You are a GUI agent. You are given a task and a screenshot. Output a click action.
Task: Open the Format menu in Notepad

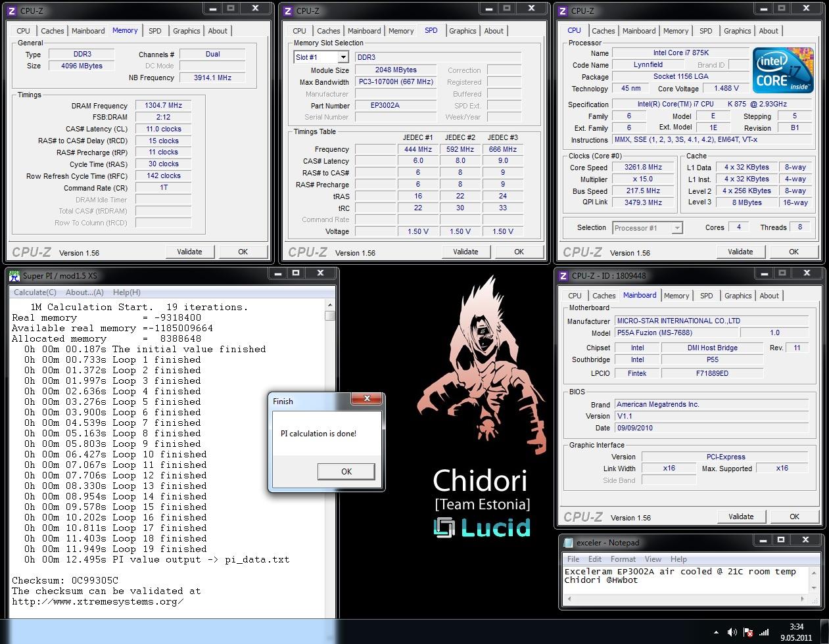(623, 559)
